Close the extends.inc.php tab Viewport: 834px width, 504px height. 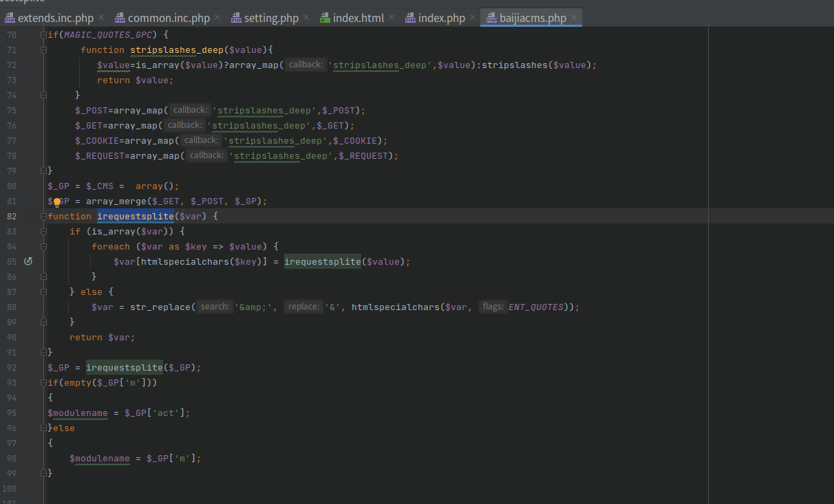pos(101,18)
